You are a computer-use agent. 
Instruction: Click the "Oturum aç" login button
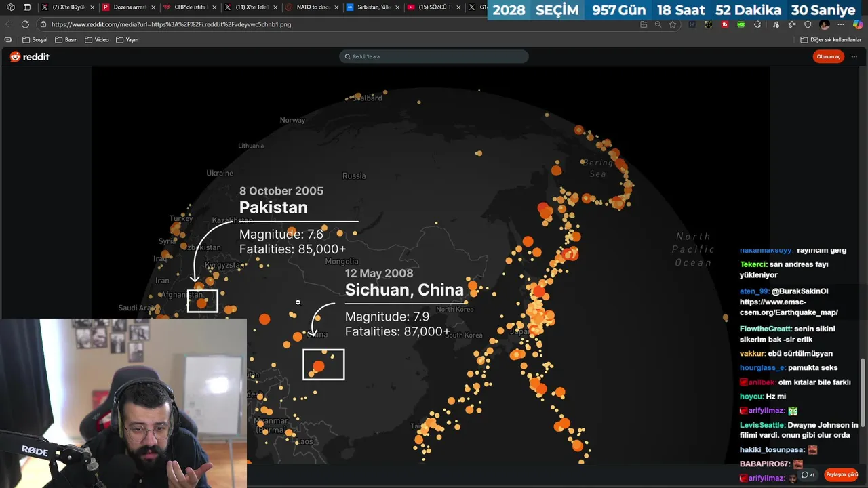pos(828,57)
